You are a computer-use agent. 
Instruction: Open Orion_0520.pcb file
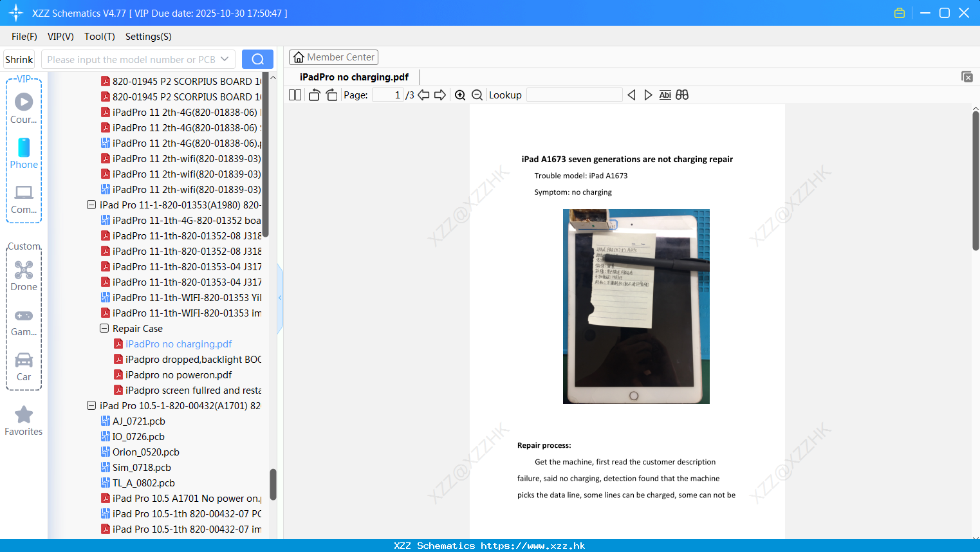click(140, 452)
